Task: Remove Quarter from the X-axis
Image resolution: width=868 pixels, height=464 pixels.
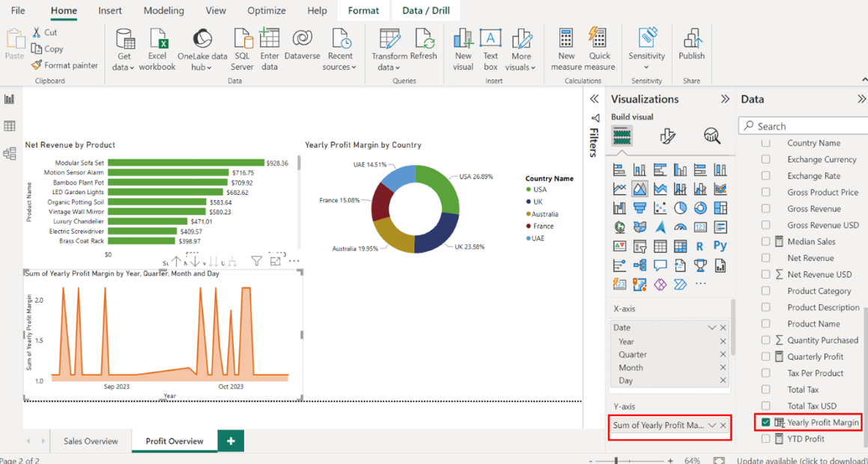Action: click(723, 355)
